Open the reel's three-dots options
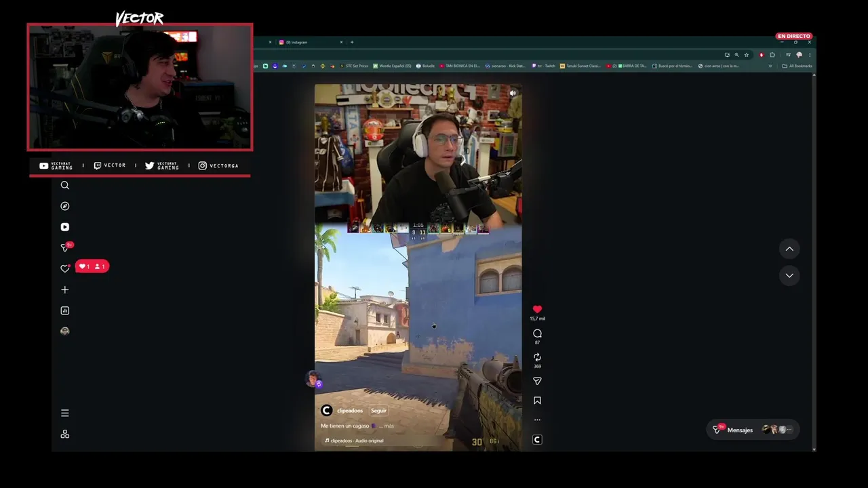Viewport: 868px width, 488px height. coord(537,420)
